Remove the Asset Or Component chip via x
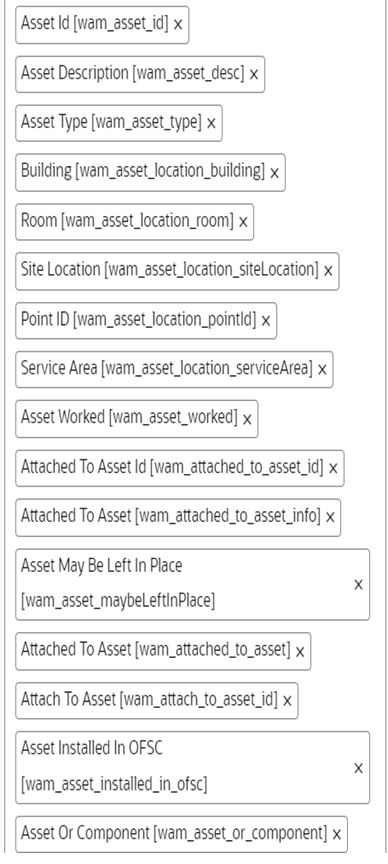 336,835
